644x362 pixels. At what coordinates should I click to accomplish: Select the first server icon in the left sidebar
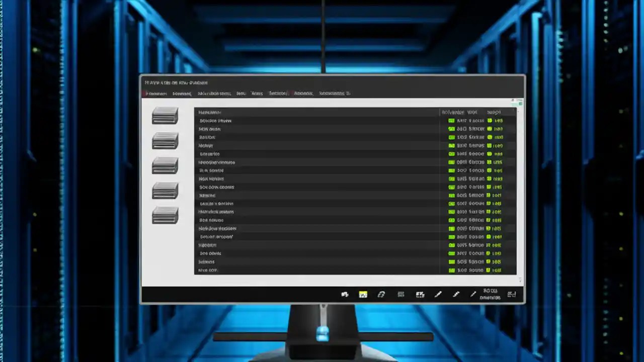165,115
